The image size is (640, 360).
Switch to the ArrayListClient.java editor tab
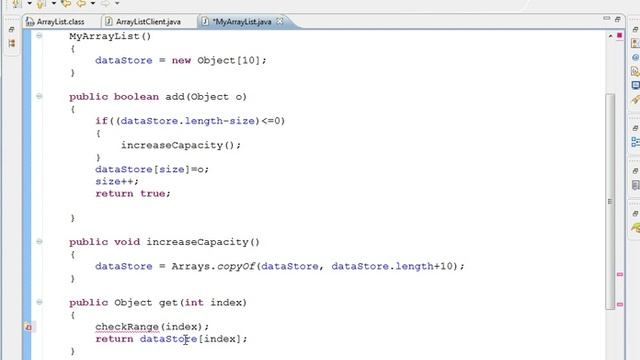143,22
